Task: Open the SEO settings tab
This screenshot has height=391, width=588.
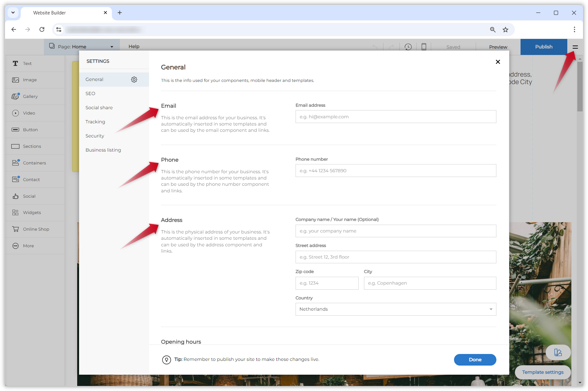Action: point(90,94)
